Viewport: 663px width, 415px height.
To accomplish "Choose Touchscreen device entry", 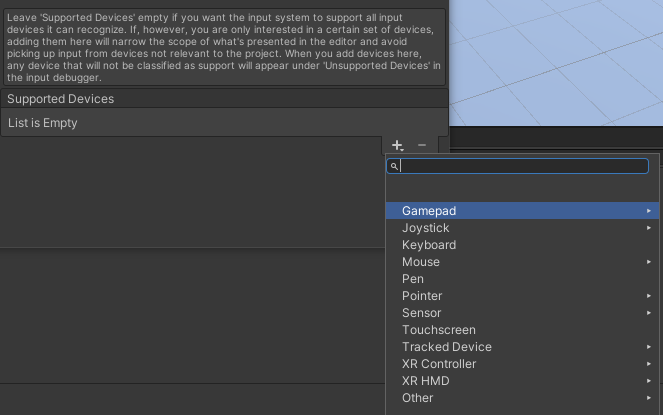I will tap(523, 330).
